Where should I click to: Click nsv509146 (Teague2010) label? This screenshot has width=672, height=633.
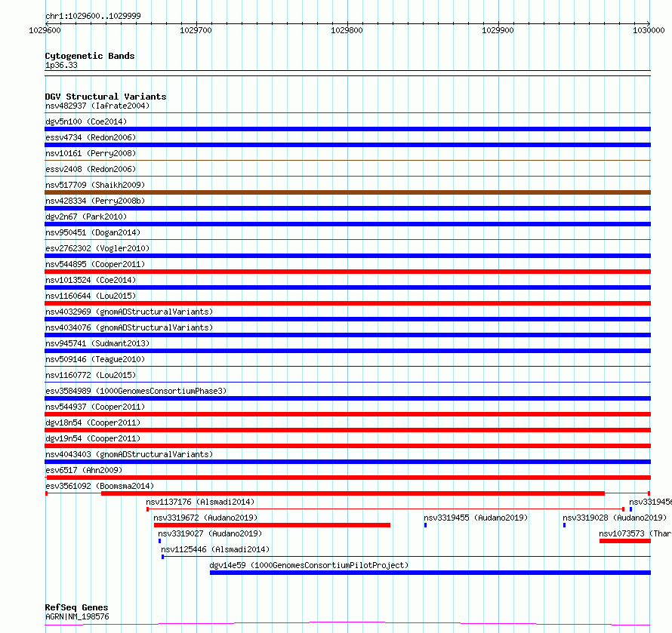coord(95,359)
